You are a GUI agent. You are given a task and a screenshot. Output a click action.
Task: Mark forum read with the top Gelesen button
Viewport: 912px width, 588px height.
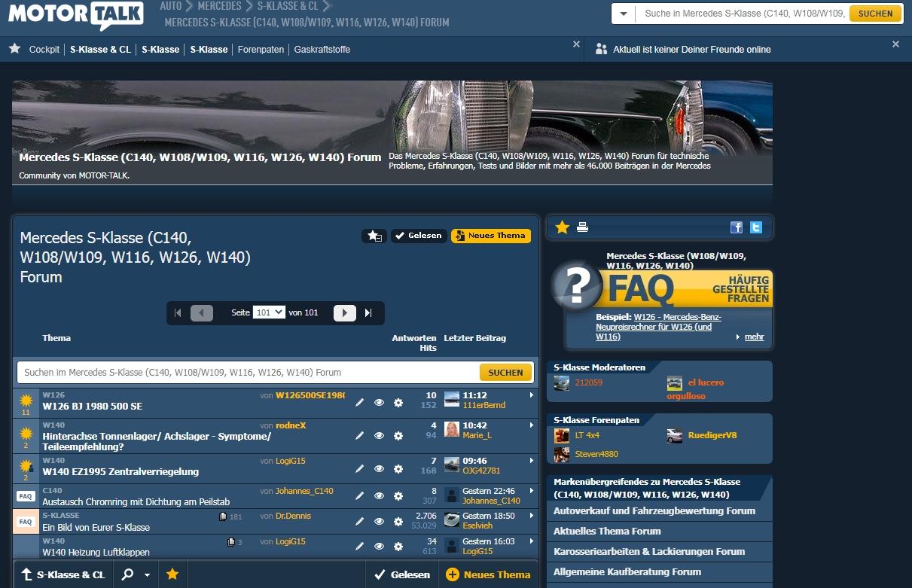point(419,236)
